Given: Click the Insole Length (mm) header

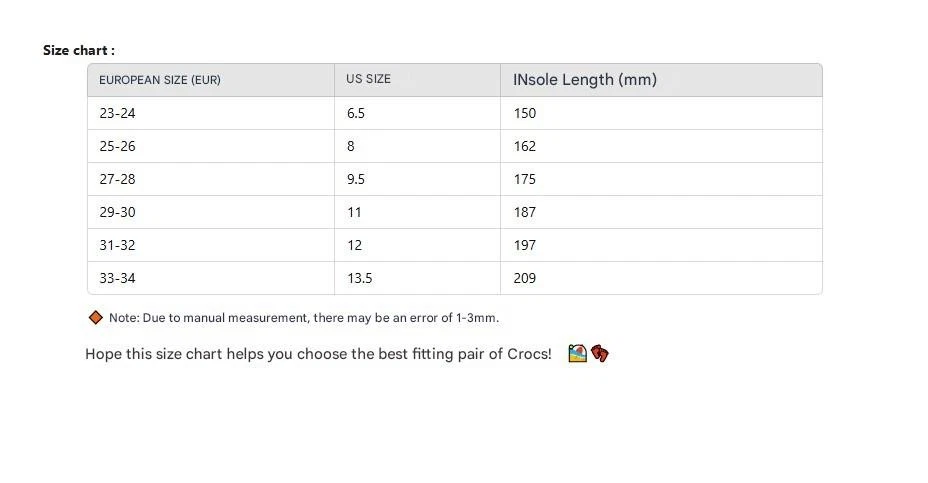Looking at the screenshot, I should 585,80.
